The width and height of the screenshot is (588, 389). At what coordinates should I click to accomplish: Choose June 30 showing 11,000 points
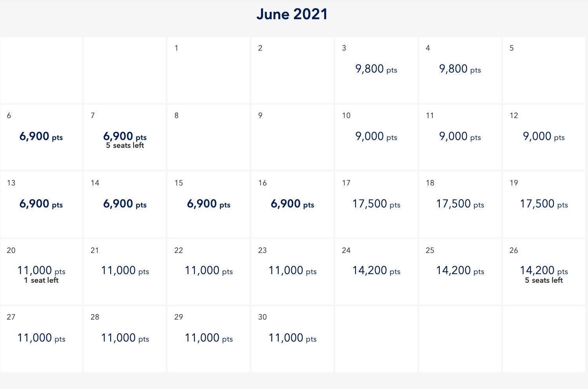click(x=292, y=338)
